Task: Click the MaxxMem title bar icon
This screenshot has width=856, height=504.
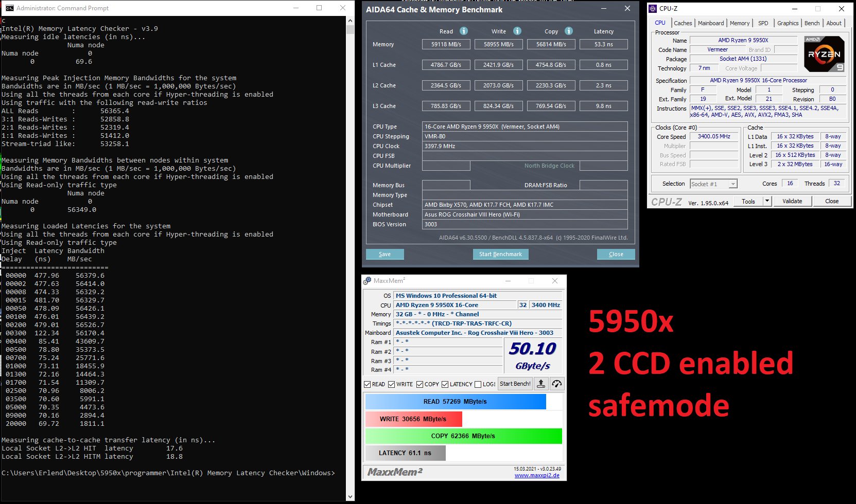Action: pyautogui.click(x=367, y=281)
